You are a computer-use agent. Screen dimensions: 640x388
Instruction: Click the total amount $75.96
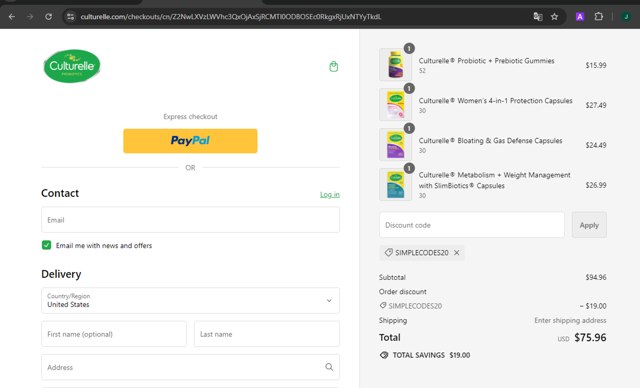(x=590, y=337)
